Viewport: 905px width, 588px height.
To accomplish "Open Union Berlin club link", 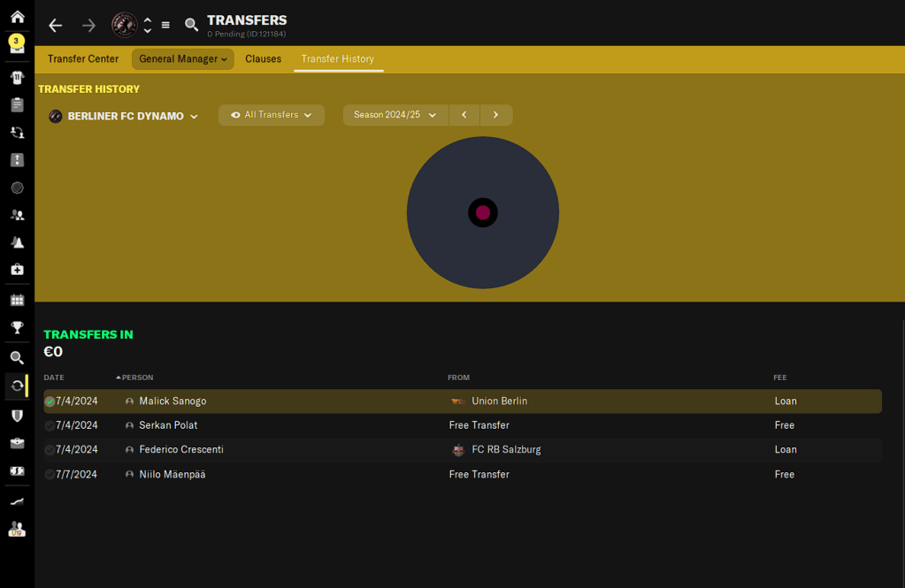I will (x=499, y=401).
